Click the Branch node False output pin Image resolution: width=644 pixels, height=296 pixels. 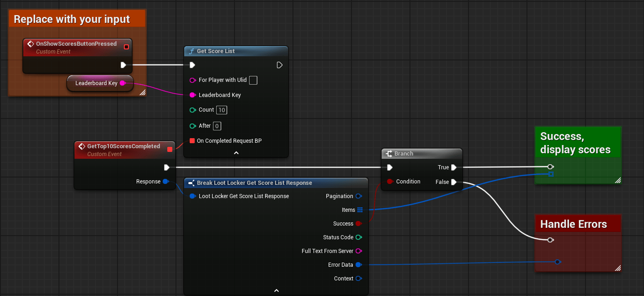(453, 182)
